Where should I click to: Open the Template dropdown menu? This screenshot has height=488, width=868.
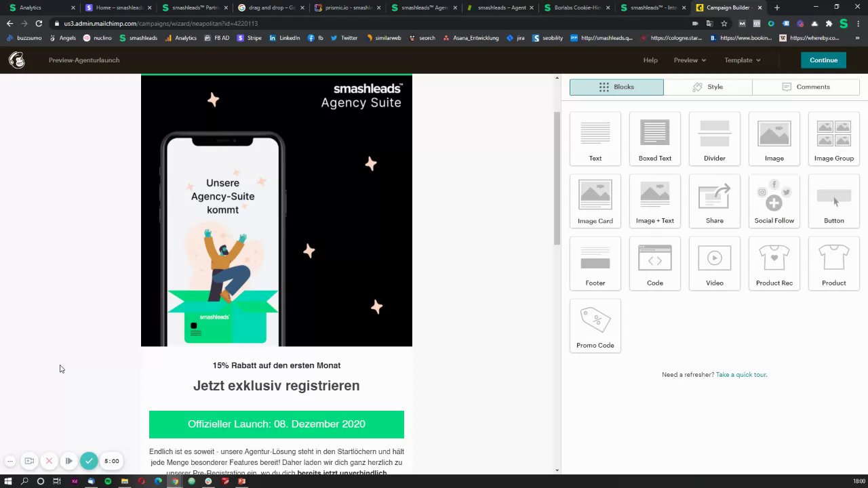point(742,60)
